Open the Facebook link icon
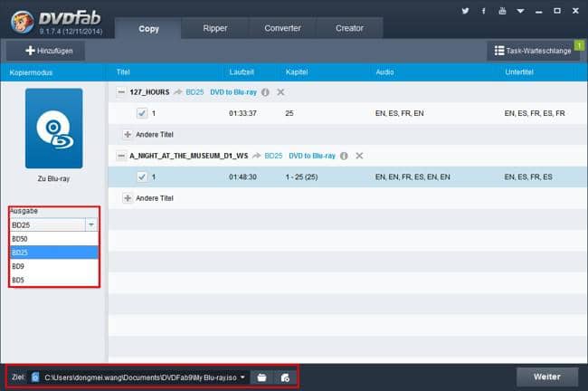 pos(484,11)
